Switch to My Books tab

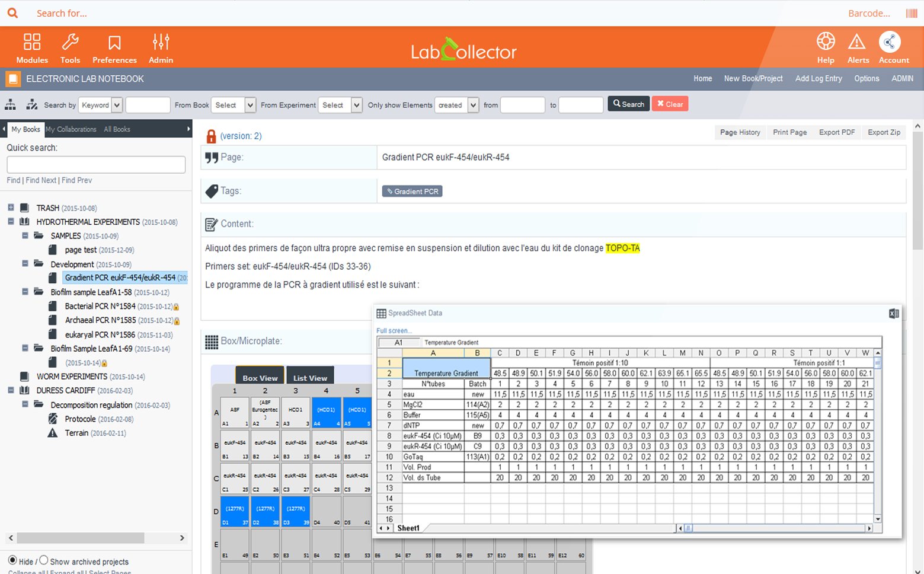click(x=25, y=129)
